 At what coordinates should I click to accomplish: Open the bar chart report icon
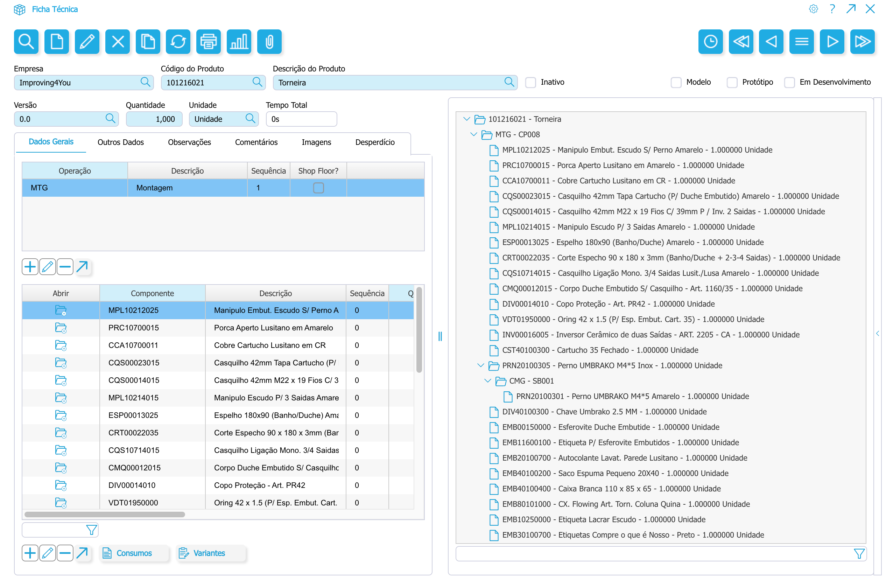[x=239, y=41]
